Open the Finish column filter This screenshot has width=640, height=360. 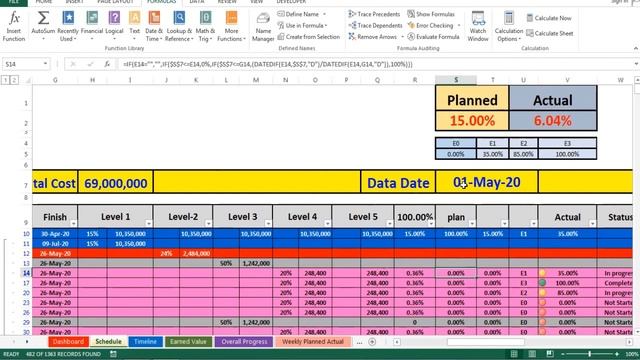[x=73, y=223]
